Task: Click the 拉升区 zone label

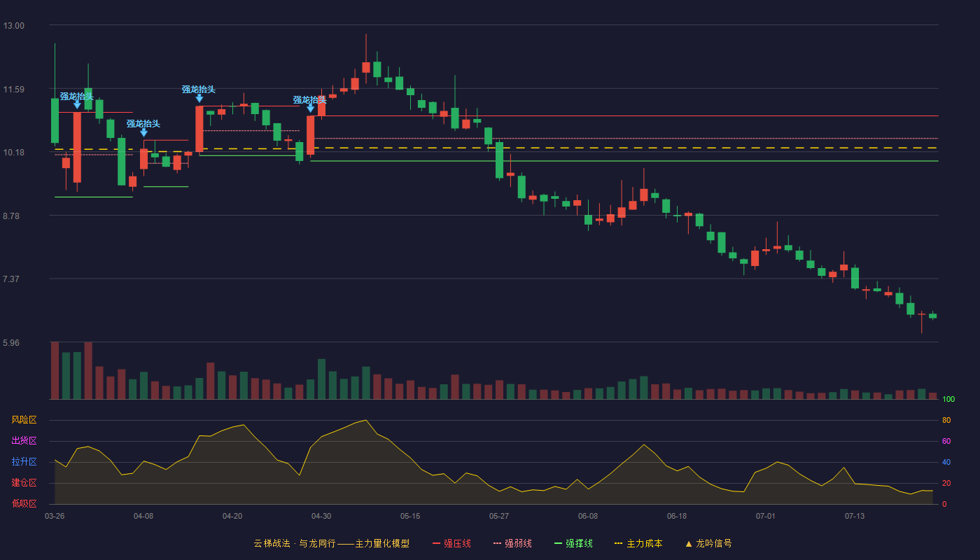Action: tap(24, 462)
